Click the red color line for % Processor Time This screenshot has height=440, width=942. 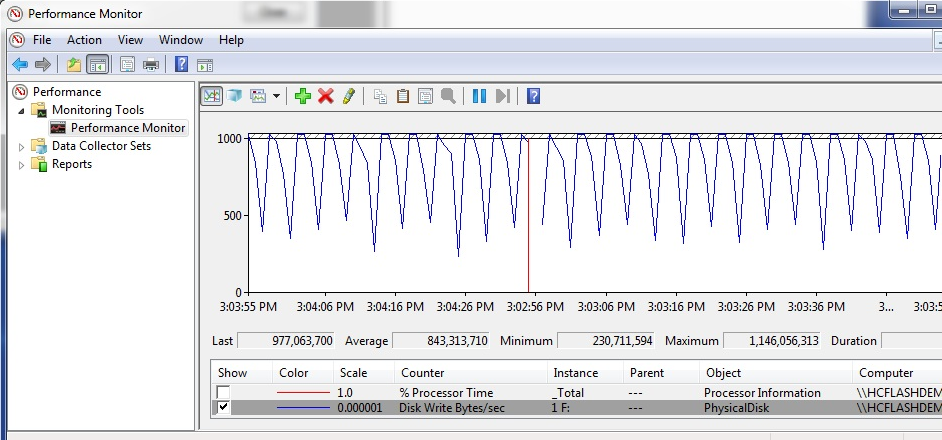[303, 393]
